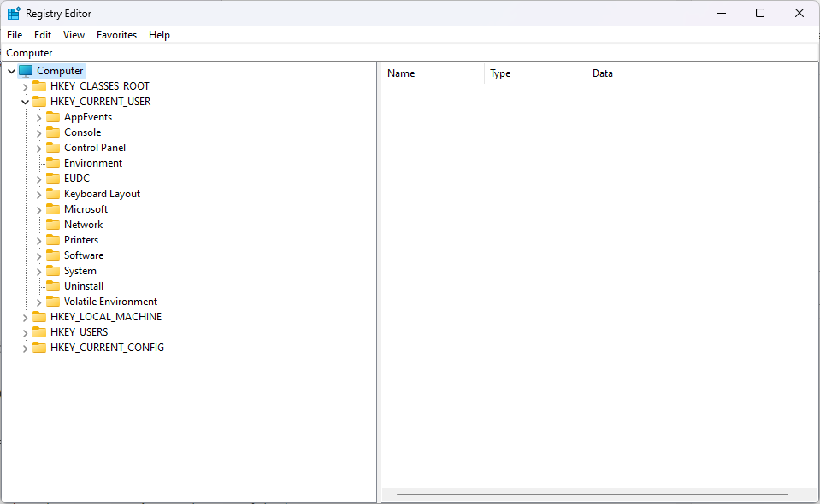Click the Registry Editor app icon in title bar
820x504 pixels.
[14, 14]
